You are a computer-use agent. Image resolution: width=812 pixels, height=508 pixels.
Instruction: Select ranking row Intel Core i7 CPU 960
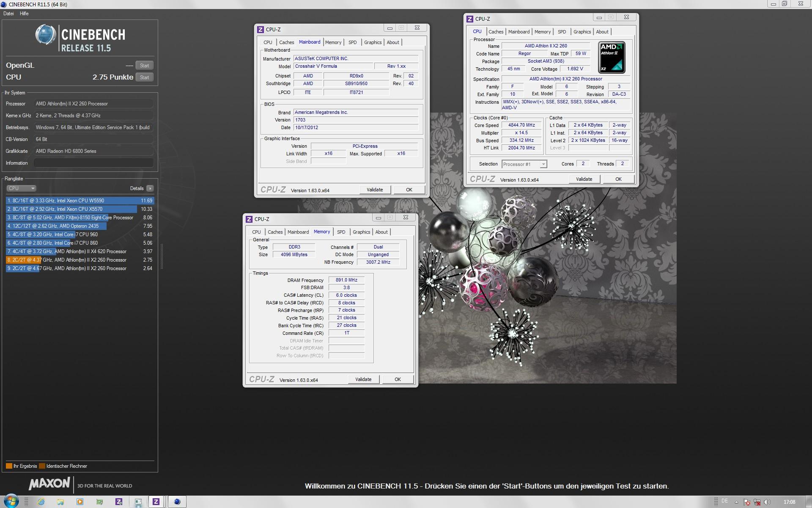click(x=80, y=235)
